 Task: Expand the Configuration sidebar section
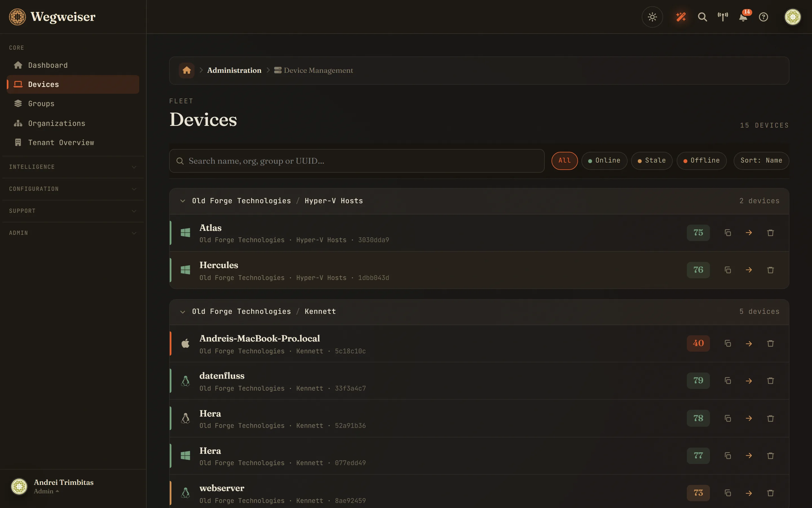tap(73, 189)
